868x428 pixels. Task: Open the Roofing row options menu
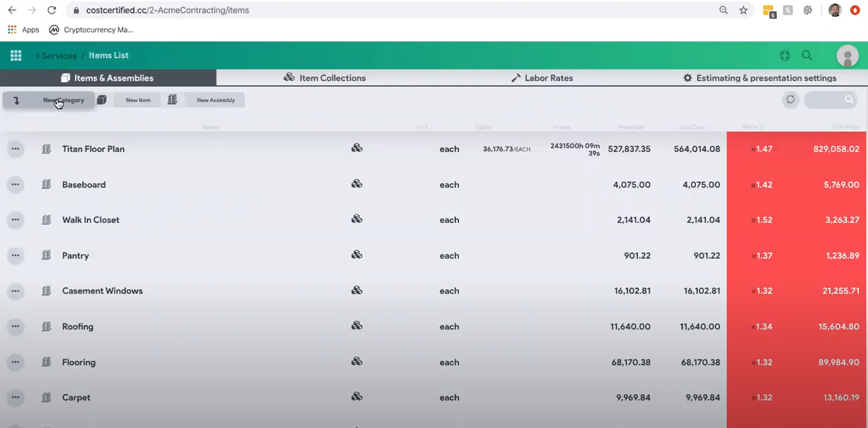(x=16, y=327)
